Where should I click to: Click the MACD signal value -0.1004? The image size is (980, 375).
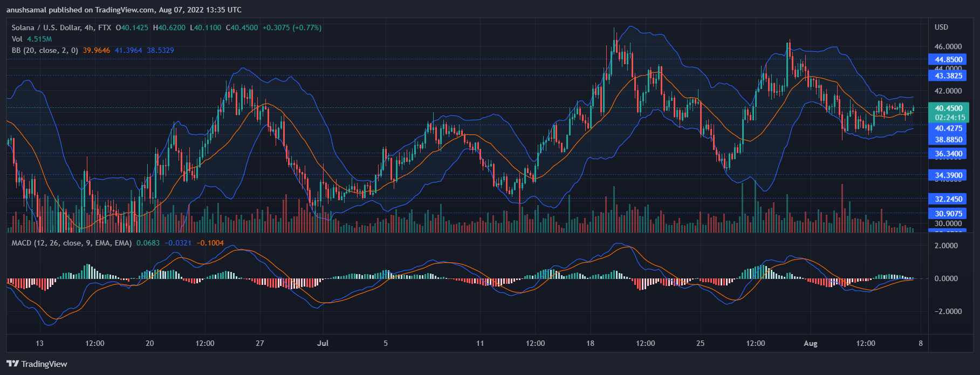[x=210, y=243]
